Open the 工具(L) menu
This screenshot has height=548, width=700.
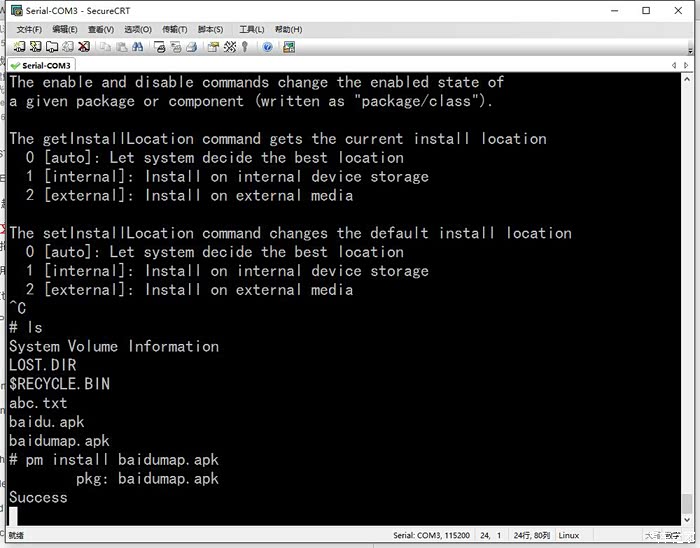252,30
